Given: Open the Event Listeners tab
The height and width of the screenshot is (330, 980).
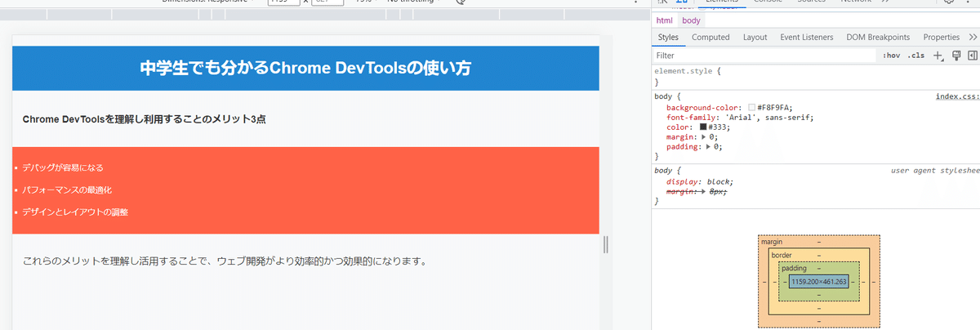Looking at the screenshot, I should pyautogui.click(x=806, y=38).
